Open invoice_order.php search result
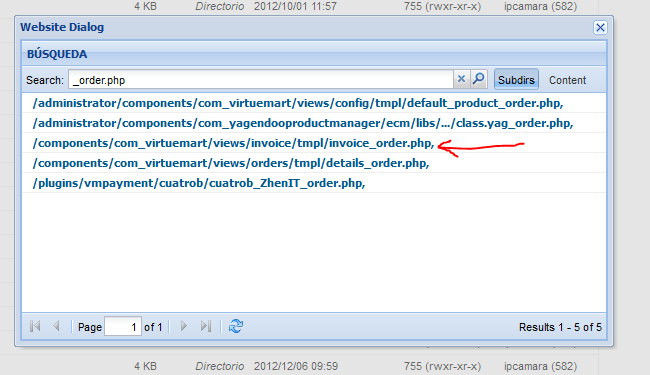650x375 pixels. (x=233, y=143)
